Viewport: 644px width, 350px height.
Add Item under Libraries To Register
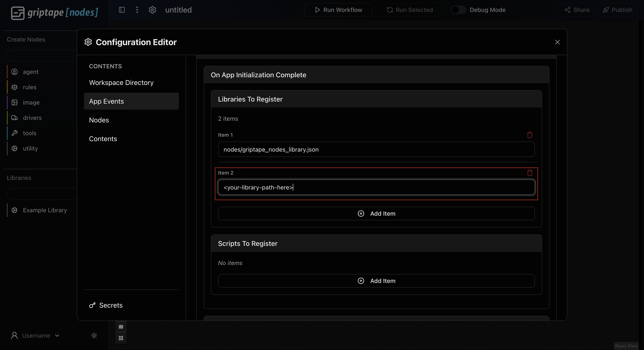(x=376, y=214)
